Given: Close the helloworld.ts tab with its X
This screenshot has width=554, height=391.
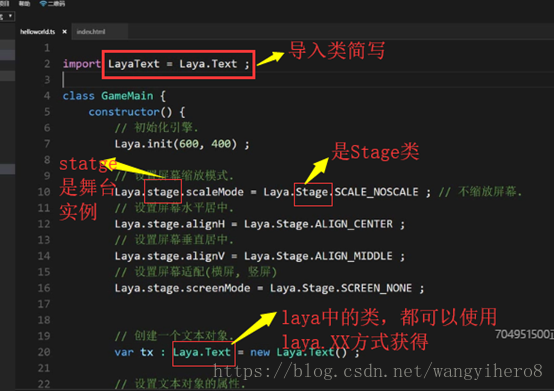Looking at the screenshot, I should coord(64,32).
